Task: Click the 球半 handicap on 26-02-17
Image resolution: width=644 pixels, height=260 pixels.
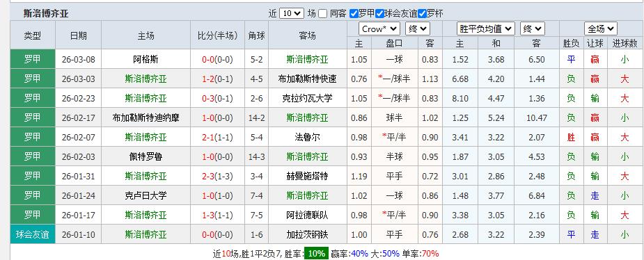Action: [x=394, y=118]
